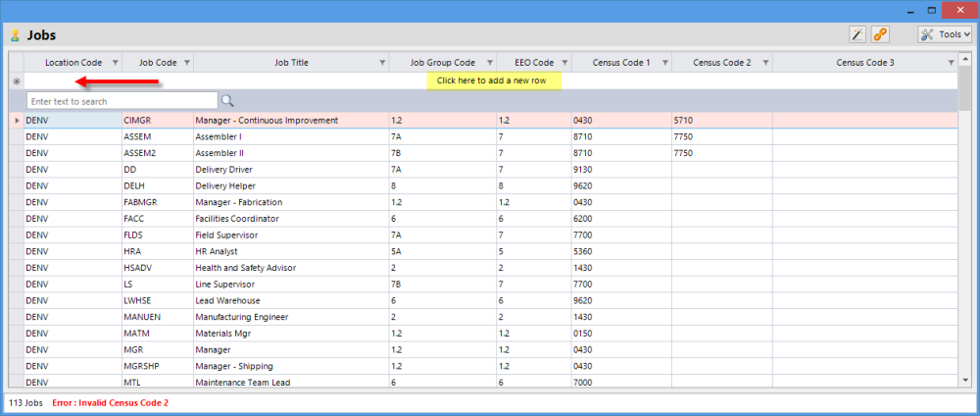This screenshot has width=980, height=416.
Task: Sort by Job Group Code header
Action: (443, 63)
